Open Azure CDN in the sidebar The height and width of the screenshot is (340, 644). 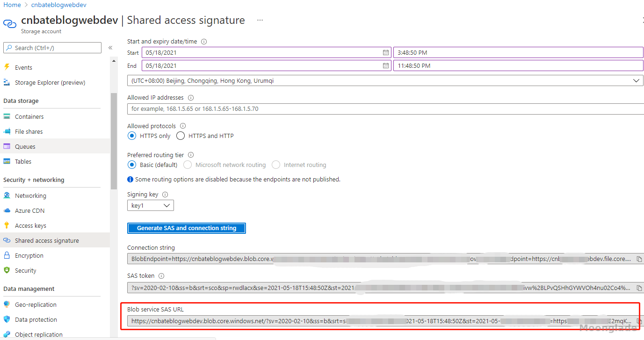coord(30,210)
